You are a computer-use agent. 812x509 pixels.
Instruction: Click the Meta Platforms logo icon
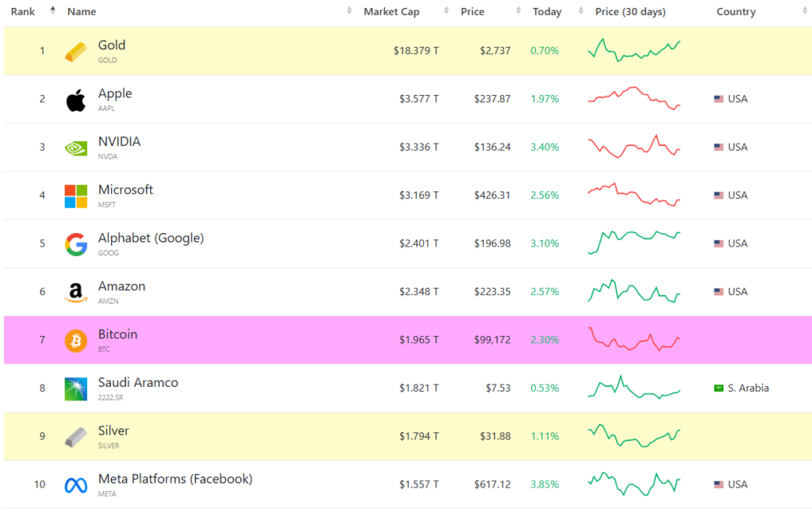[x=76, y=485]
